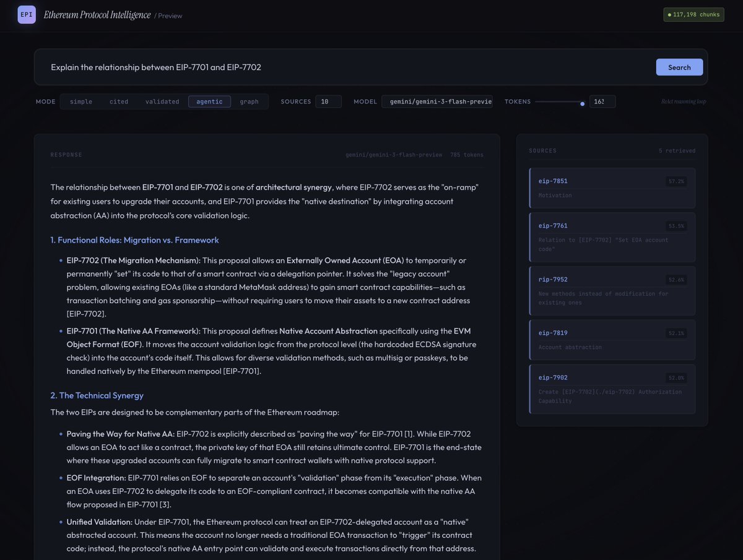Viewport: 743px width, 560px height.
Task: Click the [EIP-7701] citation in response
Action: pyautogui.click(x=242, y=371)
